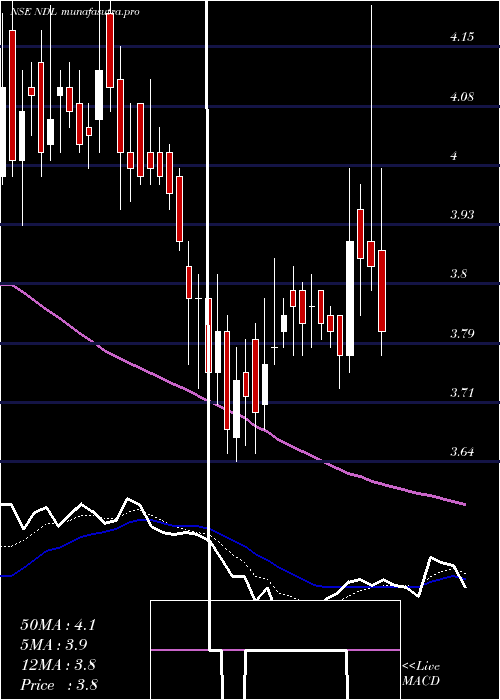
Task: Click the 50MA : 4.1 readout
Action: pyautogui.click(x=58, y=625)
